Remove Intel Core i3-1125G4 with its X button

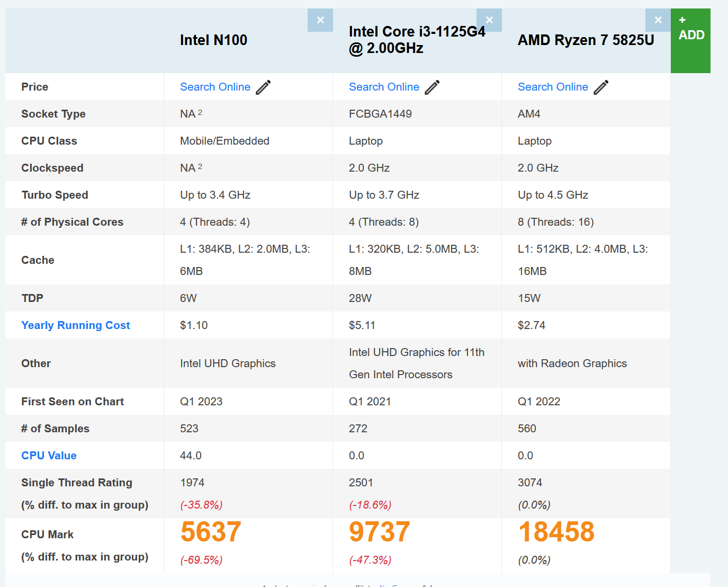[489, 20]
